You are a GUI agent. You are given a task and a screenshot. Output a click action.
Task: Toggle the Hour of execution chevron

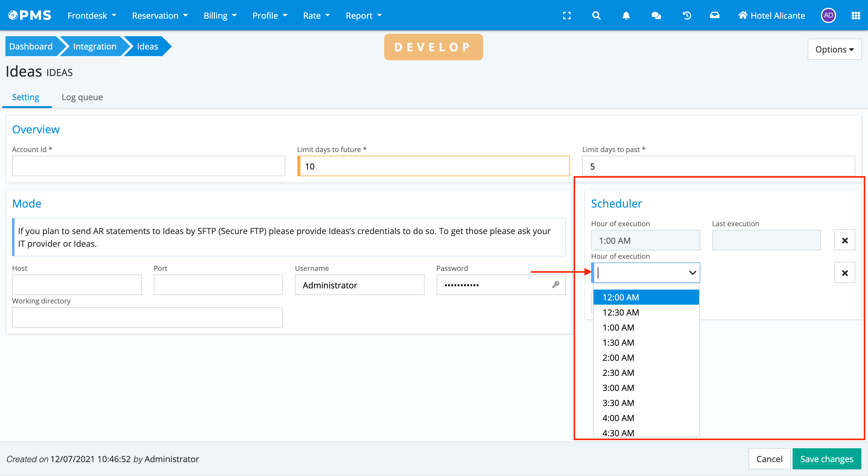point(692,272)
